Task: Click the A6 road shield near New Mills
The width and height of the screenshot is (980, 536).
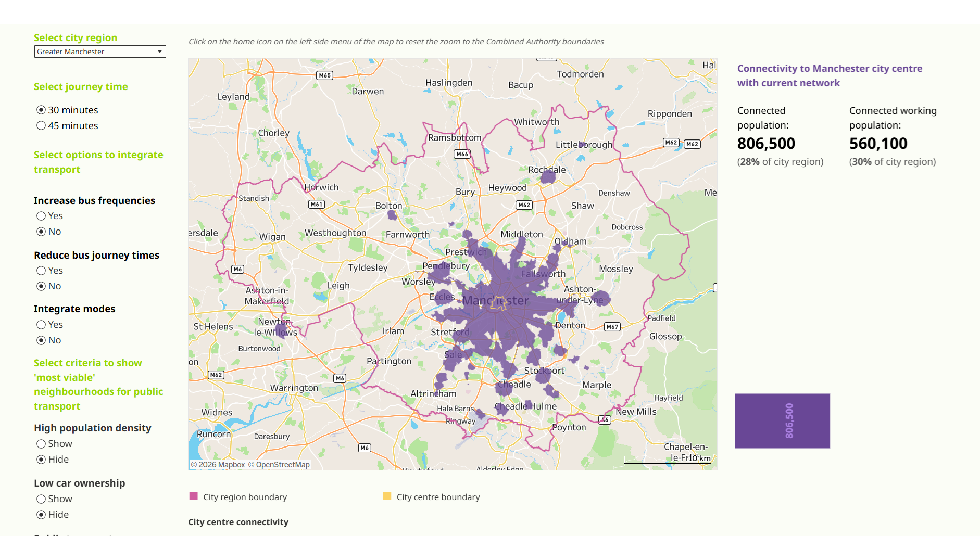Action: 605,420
